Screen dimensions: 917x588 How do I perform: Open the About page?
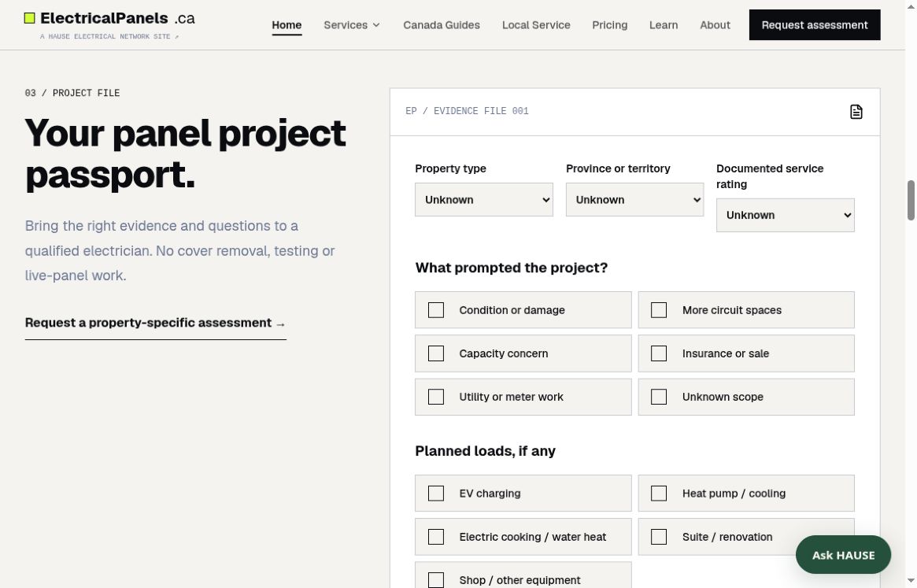(x=715, y=25)
